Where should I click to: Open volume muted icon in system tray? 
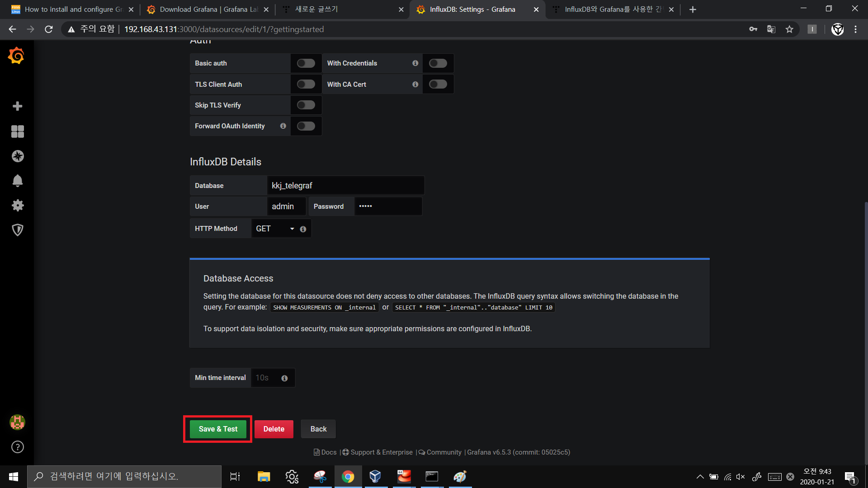pos(741,477)
